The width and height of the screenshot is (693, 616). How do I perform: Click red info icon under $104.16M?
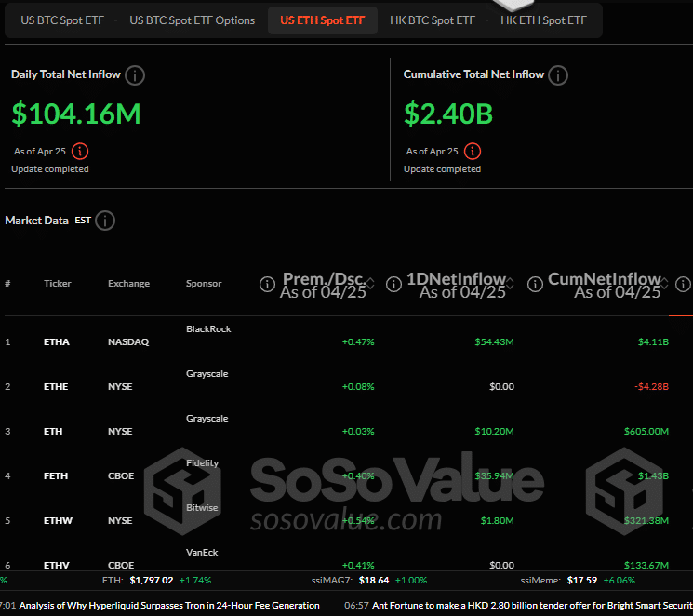pos(80,151)
